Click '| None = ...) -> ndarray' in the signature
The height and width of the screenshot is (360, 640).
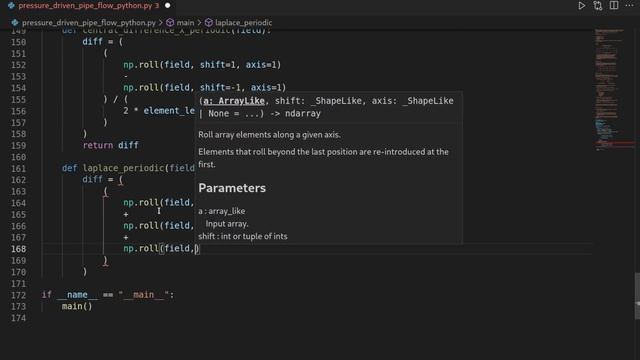(x=260, y=113)
